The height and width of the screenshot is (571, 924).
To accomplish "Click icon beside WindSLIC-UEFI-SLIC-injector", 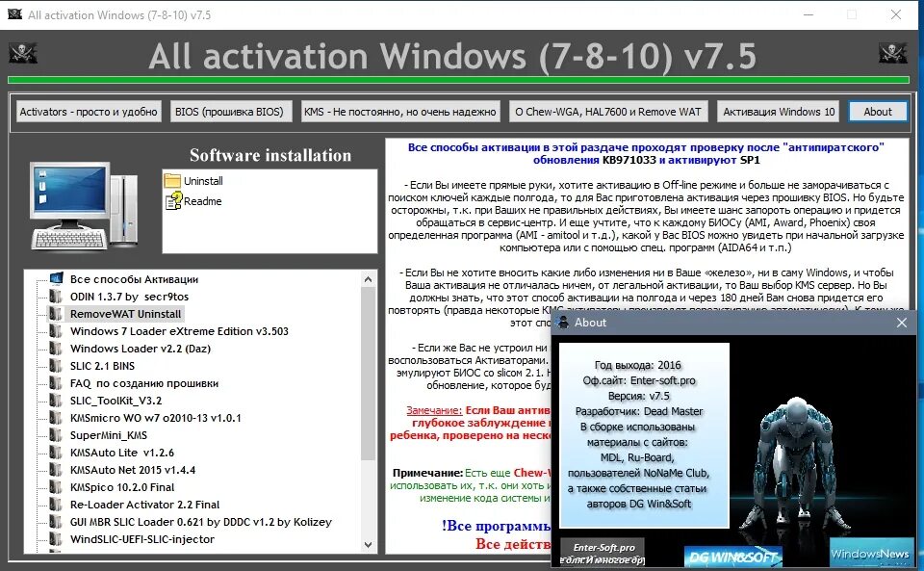I will (56, 539).
